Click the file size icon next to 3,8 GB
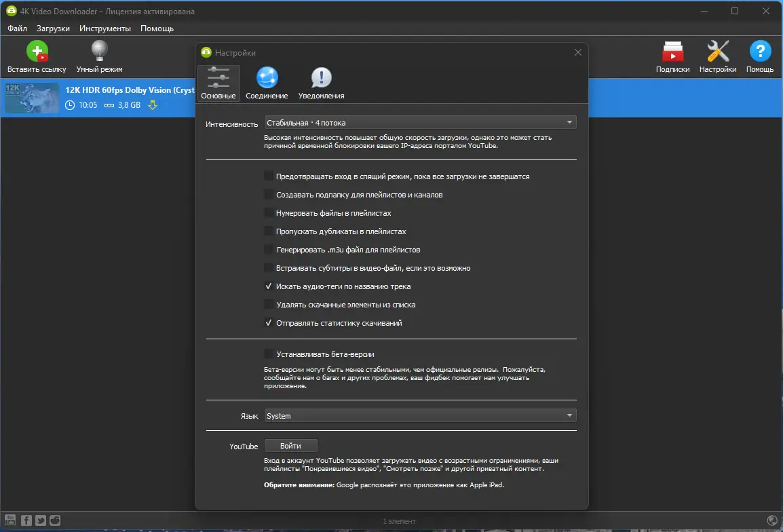 click(109, 105)
